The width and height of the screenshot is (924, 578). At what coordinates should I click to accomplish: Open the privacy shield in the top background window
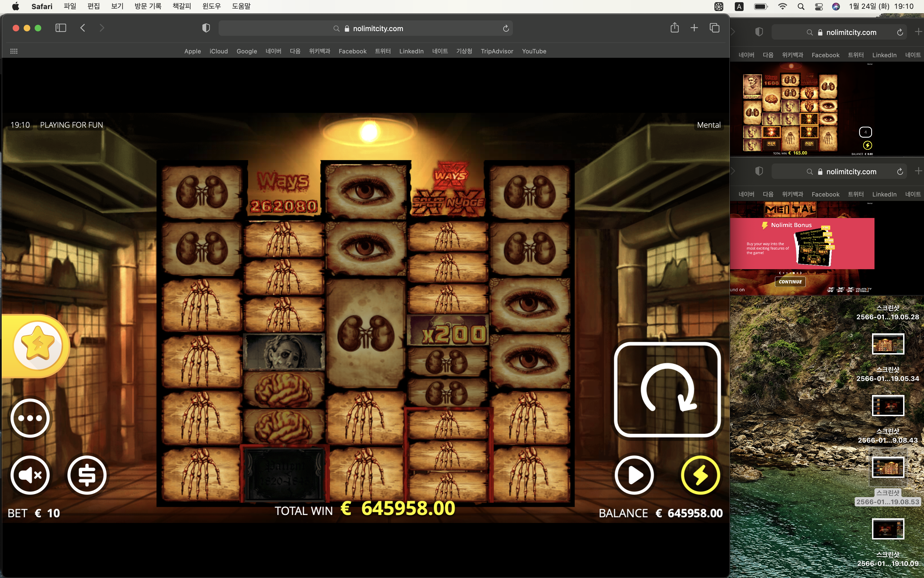pyautogui.click(x=759, y=32)
